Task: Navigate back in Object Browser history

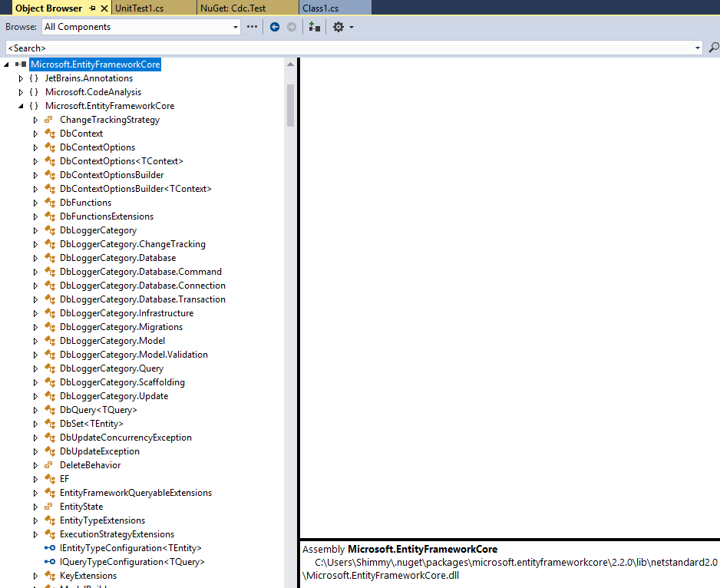Action: point(275,26)
